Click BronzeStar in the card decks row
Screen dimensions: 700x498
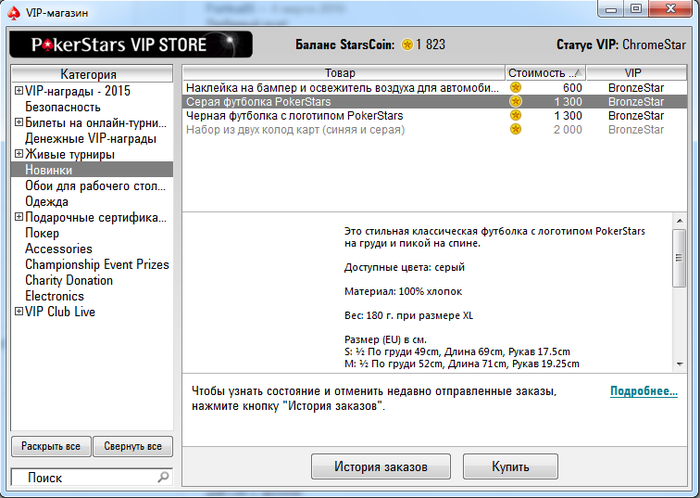pos(636,130)
